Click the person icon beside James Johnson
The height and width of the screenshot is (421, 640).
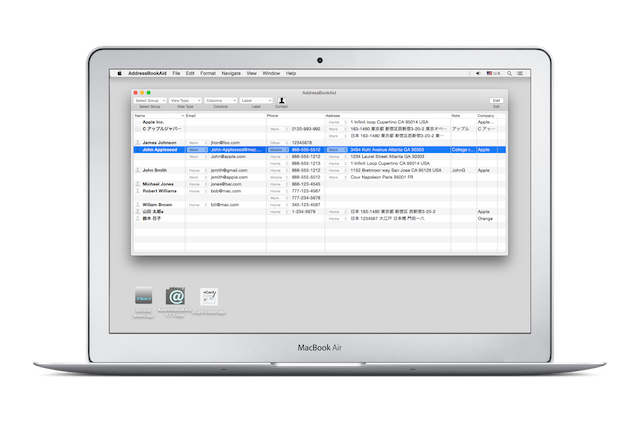(138, 143)
